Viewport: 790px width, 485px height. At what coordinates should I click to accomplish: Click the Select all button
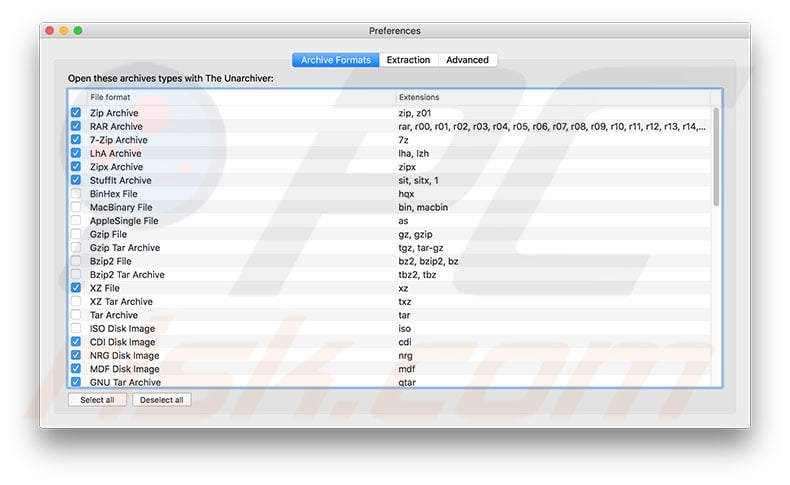coord(97,400)
